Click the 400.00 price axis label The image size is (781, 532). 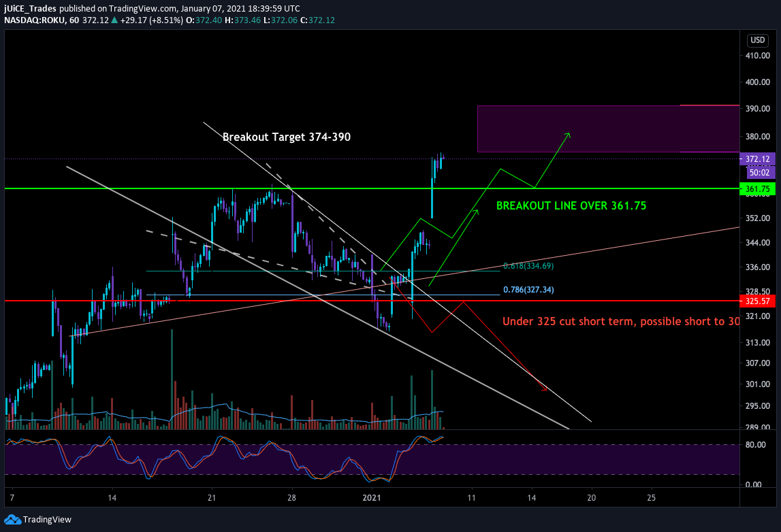click(x=758, y=82)
